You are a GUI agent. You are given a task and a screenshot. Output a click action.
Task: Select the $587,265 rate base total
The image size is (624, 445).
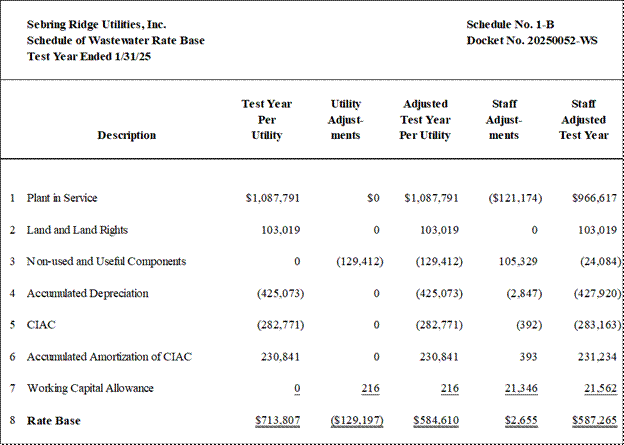click(x=595, y=420)
